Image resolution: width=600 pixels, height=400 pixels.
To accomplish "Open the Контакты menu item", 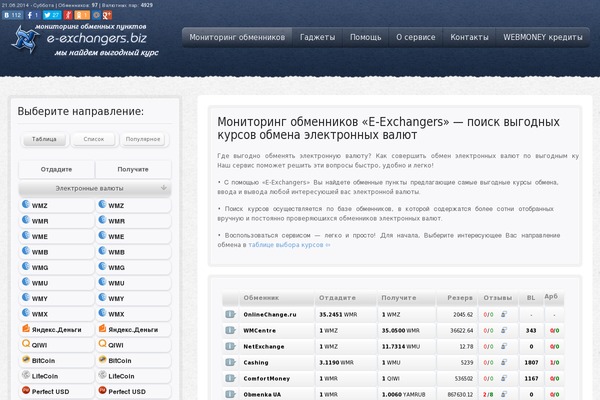I will [469, 38].
